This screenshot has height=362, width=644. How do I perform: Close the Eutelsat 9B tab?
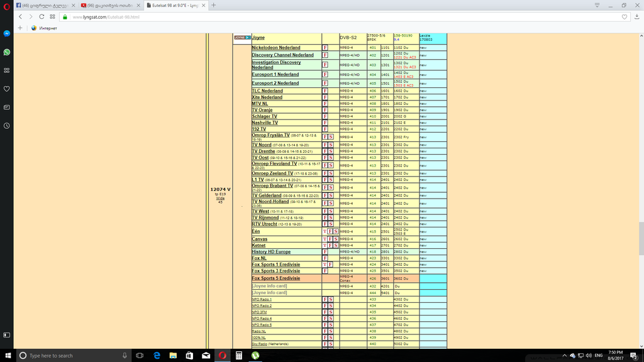[x=203, y=5]
